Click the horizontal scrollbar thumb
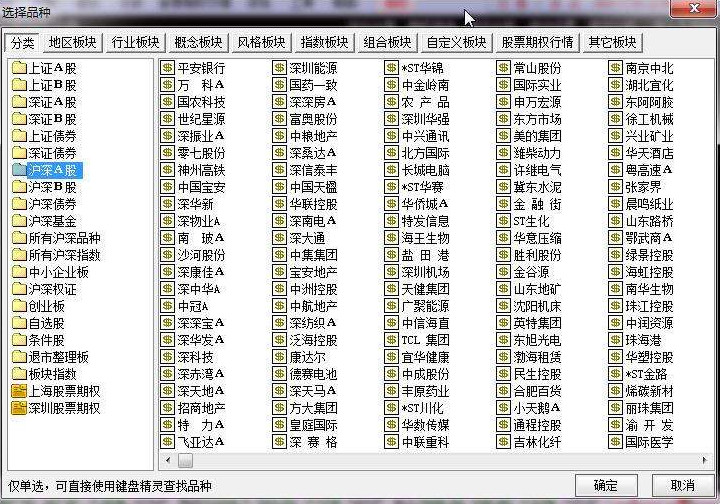 pos(186,460)
